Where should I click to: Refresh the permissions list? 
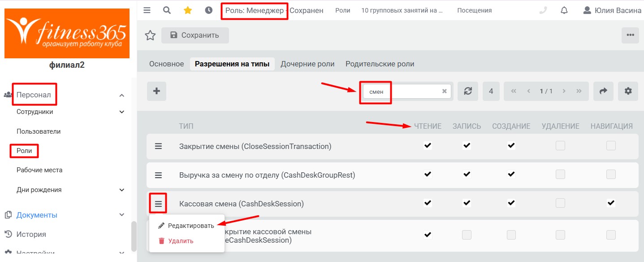[x=468, y=91]
